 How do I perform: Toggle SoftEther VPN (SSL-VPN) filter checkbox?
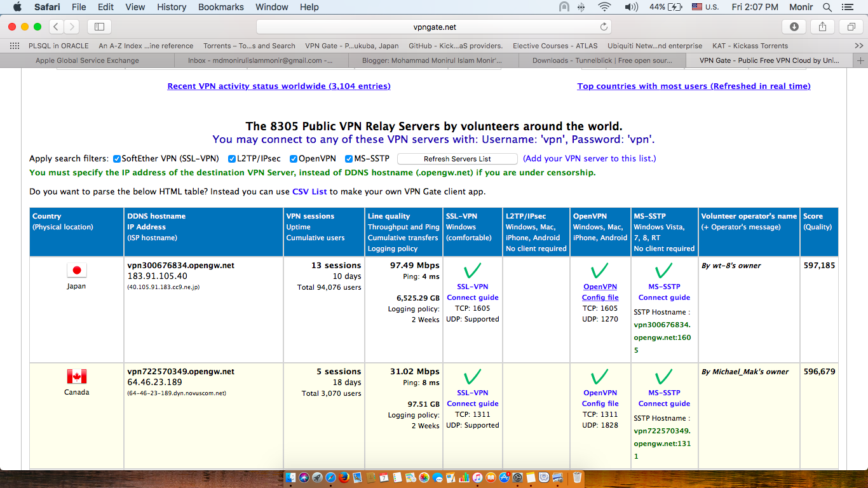pyautogui.click(x=117, y=159)
